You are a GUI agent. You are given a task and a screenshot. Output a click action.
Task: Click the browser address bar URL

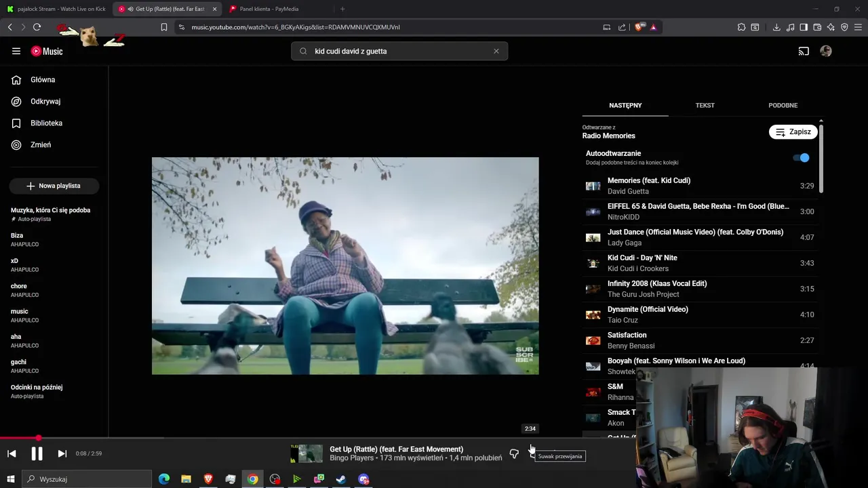pos(296,27)
